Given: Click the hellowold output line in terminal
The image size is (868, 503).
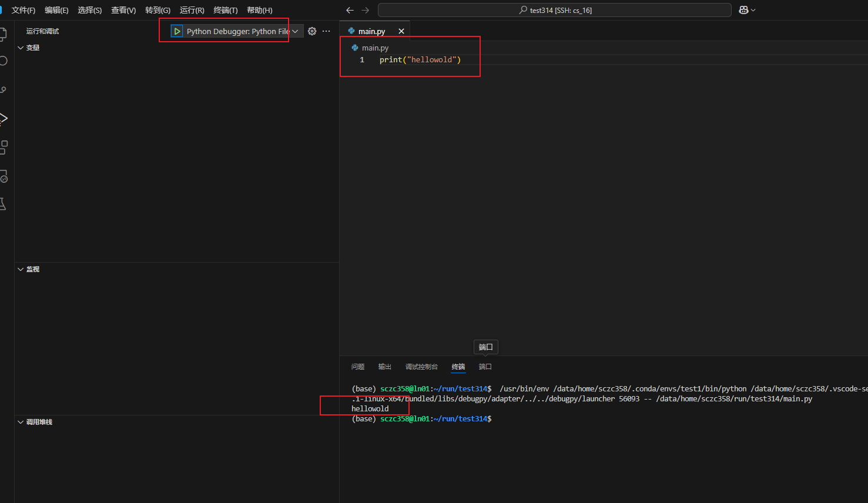Looking at the screenshot, I should pyautogui.click(x=370, y=409).
